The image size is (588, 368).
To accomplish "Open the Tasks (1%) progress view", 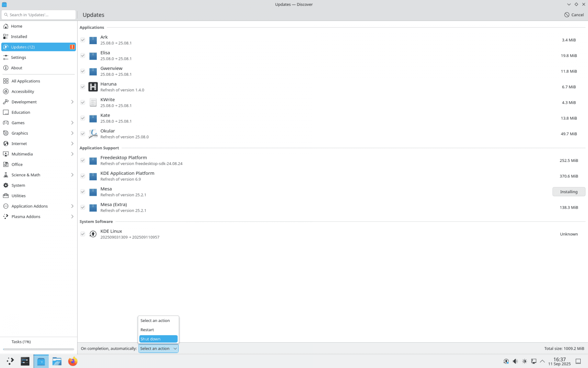I will point(39,342).
